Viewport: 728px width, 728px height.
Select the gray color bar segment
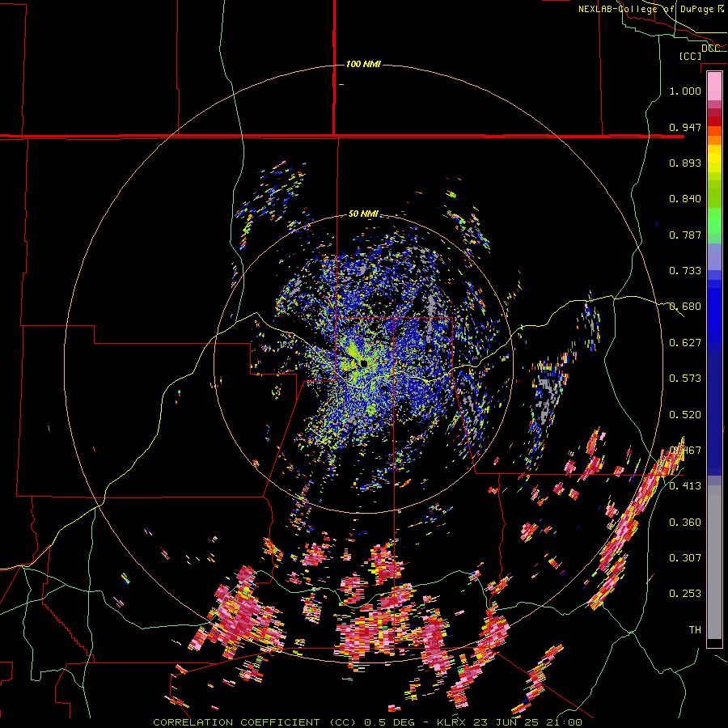(x=714, y=562)
